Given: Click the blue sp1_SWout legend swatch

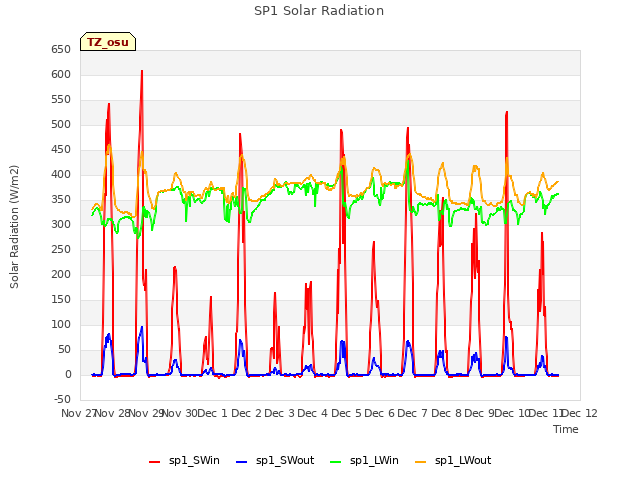Looking at the screenshot, I should [242, 462].
